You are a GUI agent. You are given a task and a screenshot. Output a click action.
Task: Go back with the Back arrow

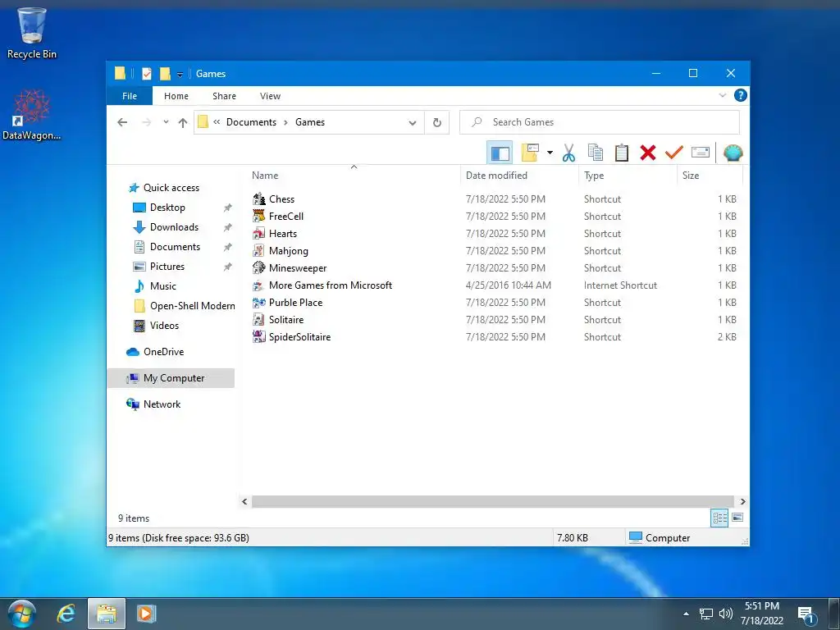[123, 123]
